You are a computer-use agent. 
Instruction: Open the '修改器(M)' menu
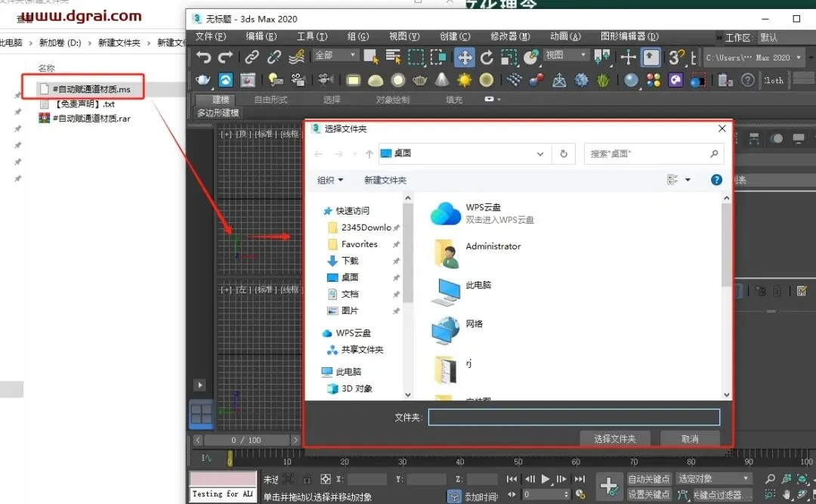point(510,36)
